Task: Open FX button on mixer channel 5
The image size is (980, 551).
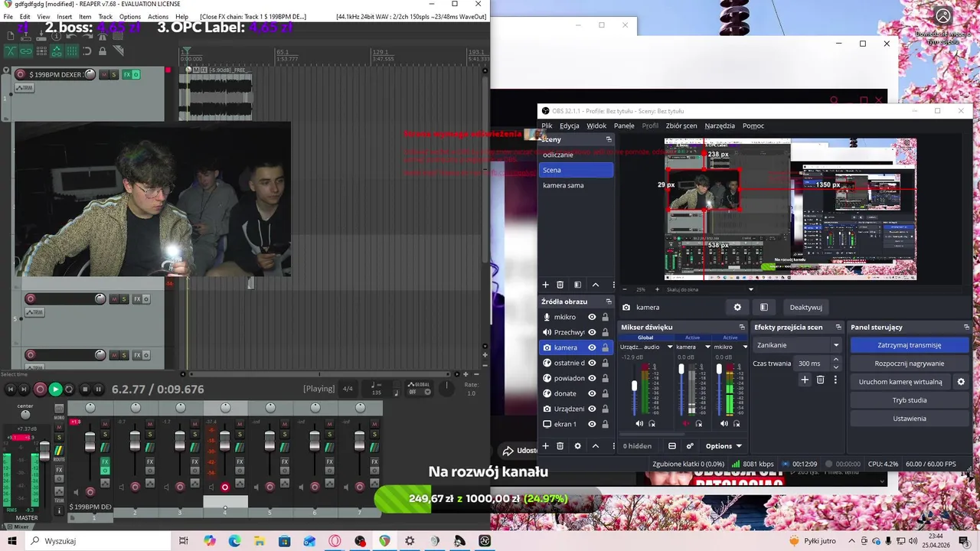Action: coord(286,461)
